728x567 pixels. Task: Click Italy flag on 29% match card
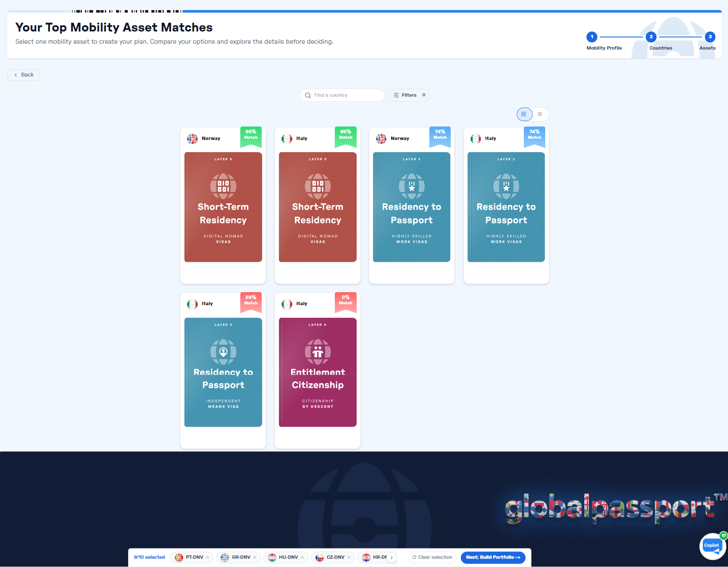(x=192, y=304)
